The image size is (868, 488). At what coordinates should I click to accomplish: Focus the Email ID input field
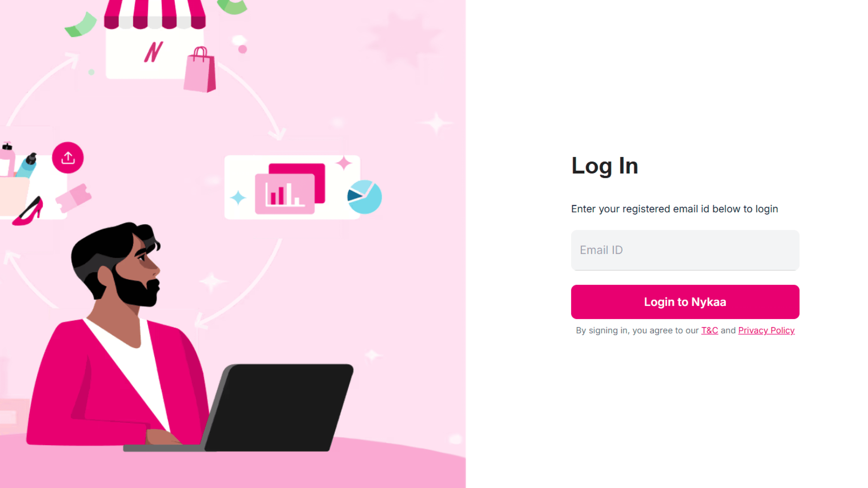685,250
